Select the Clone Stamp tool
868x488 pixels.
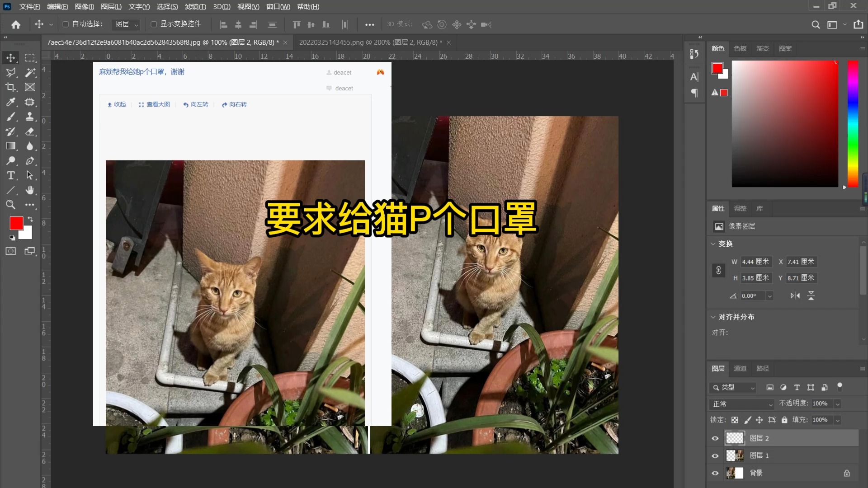point(30,117)
